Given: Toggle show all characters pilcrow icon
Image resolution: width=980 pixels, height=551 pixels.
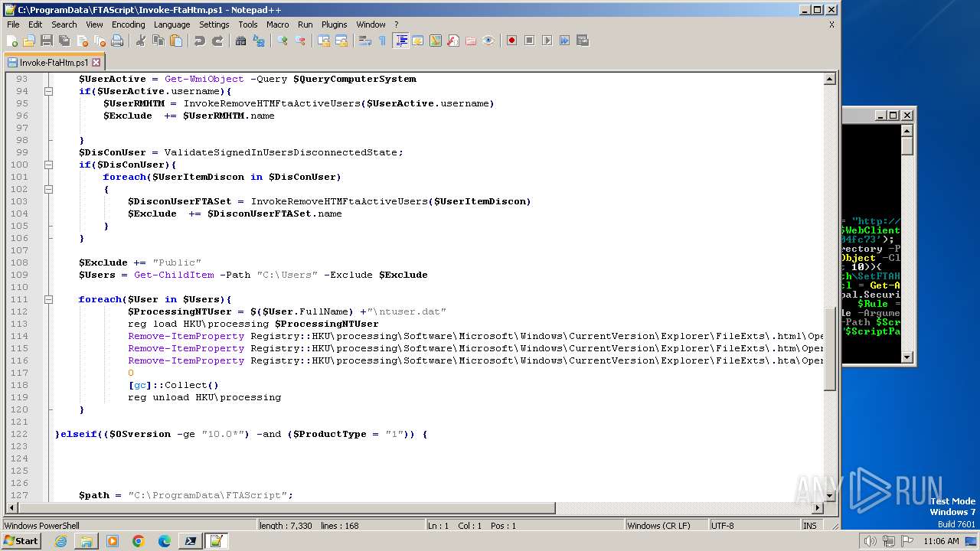Looking at the screenshot, I should [x=383, y=41].
